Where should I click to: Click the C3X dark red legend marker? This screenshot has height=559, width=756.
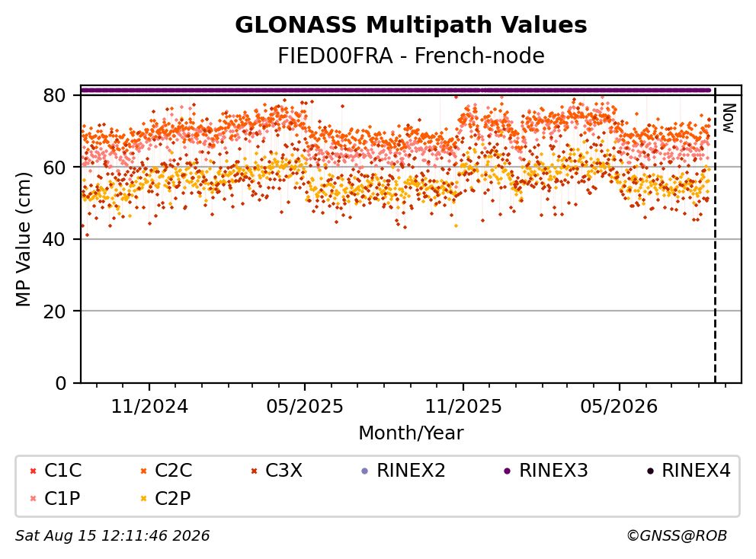point(254,471)
